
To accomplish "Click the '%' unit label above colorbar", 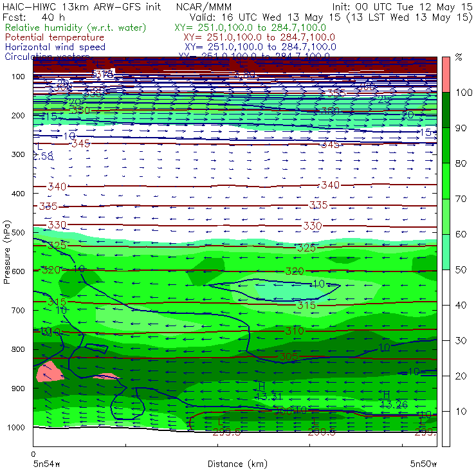I will (459, 57).
